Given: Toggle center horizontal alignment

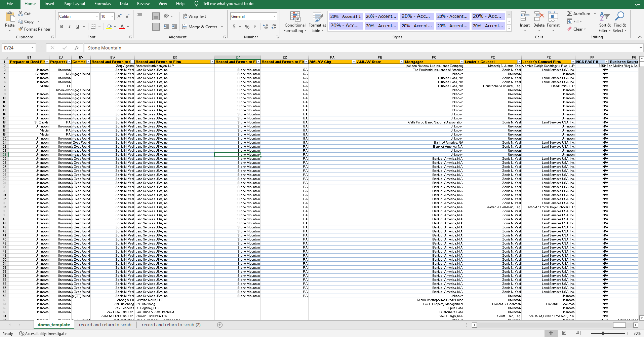Looking at the screenshot, I should coord(148,27).
